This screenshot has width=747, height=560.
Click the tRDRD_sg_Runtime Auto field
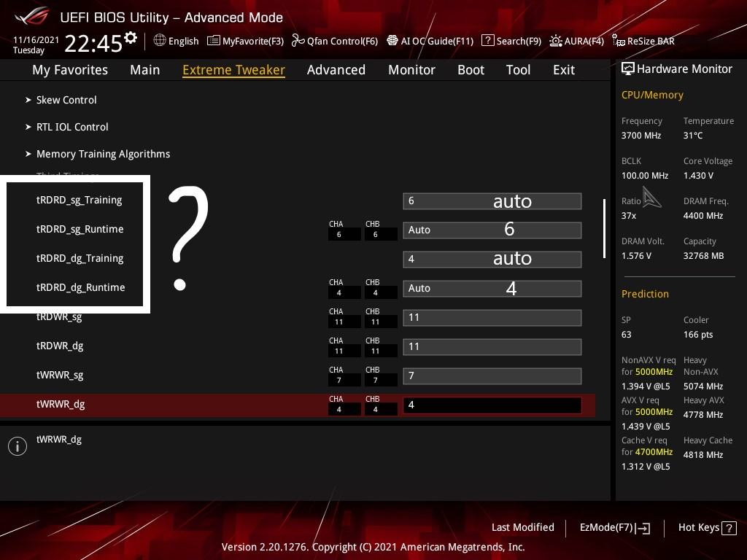tap(492, 230)
